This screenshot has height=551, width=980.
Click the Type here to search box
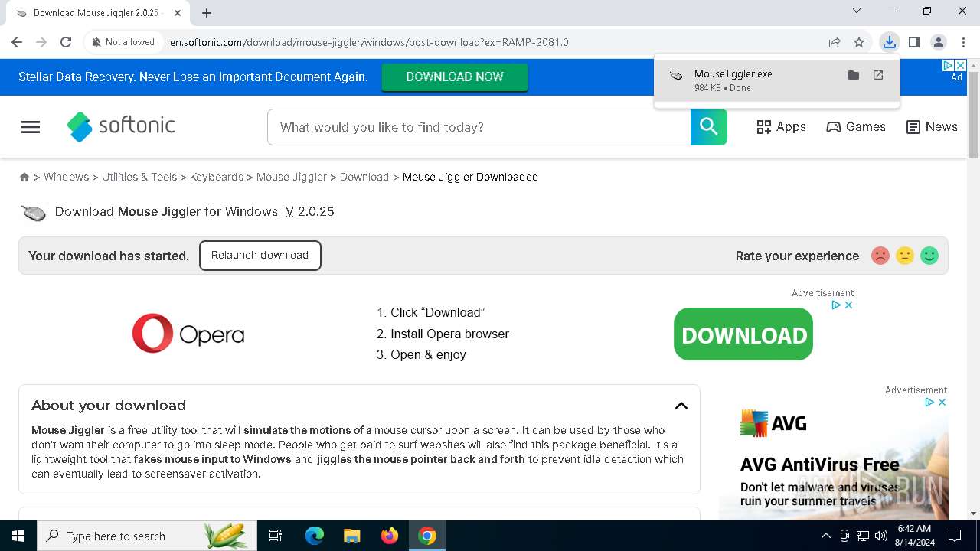[145, 536]
